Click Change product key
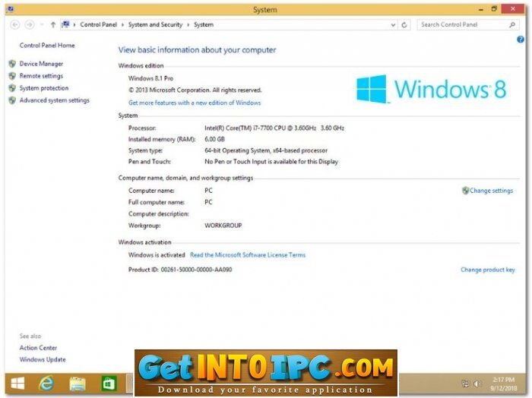The width and height of the screenshot is (532, 398). [488, 270]
